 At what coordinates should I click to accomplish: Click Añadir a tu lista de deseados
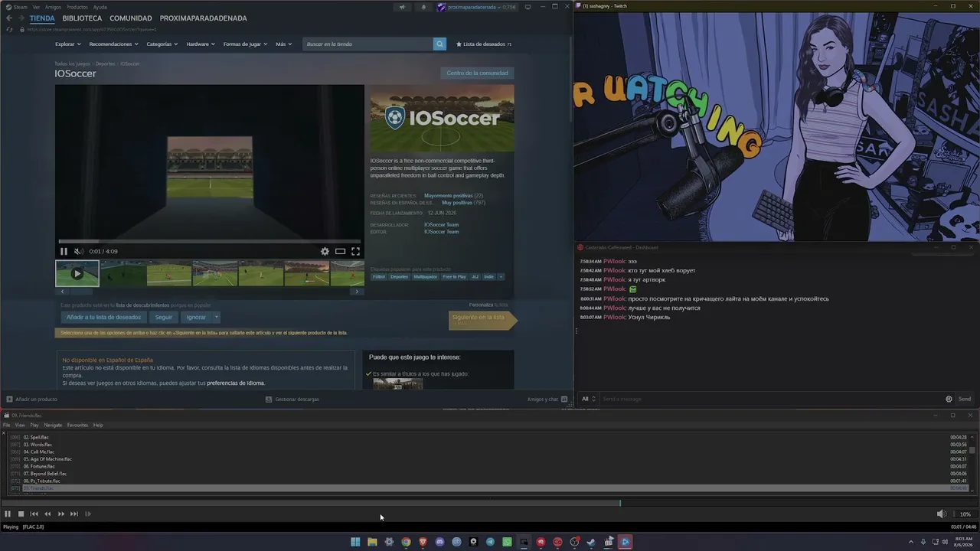[x=103, y=317]
